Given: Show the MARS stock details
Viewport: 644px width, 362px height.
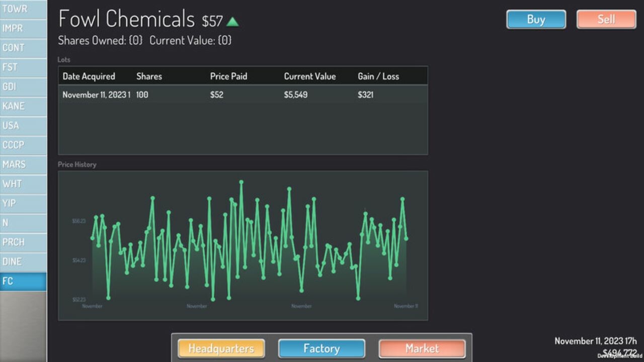Looking at the screenshot, I should pos(23,164).
